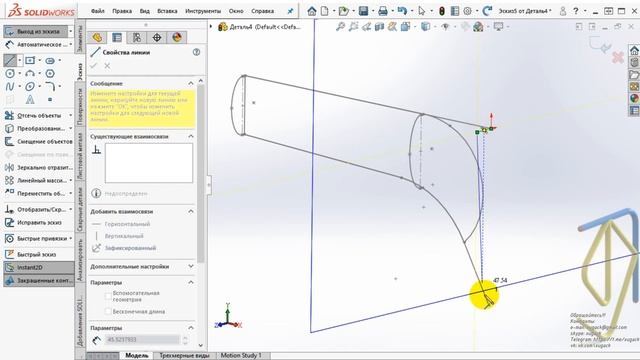Select the Arc sketch tool
This screenshot has height=360, width=640.
[30, 73]
